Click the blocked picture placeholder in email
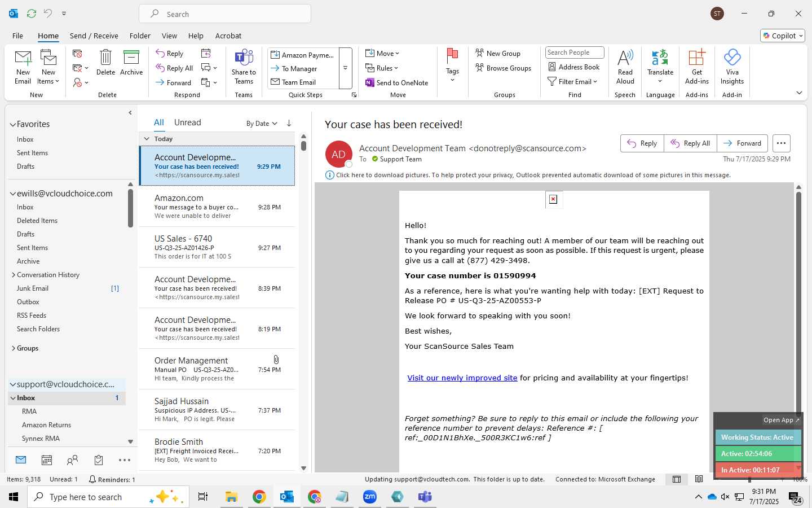Screen dimensions: 812x508 point(553,199)
